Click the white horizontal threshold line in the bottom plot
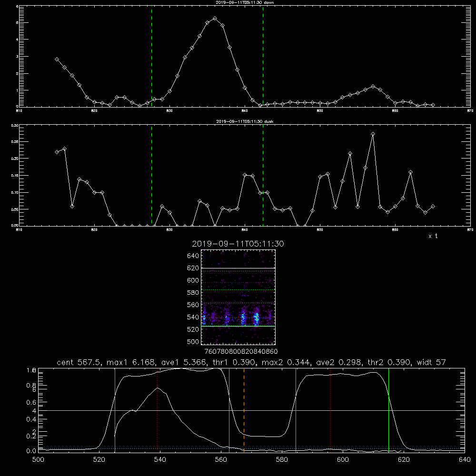 [x=251, y=410]
